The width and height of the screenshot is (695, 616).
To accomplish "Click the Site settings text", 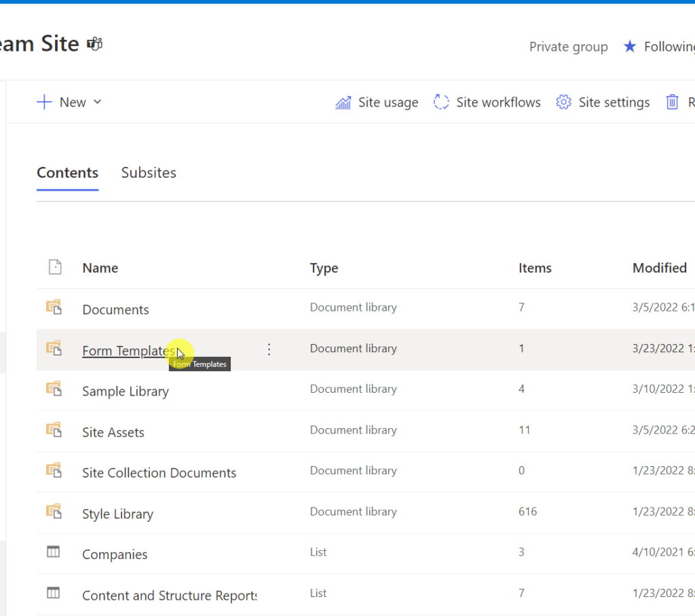I will point(614,102).
